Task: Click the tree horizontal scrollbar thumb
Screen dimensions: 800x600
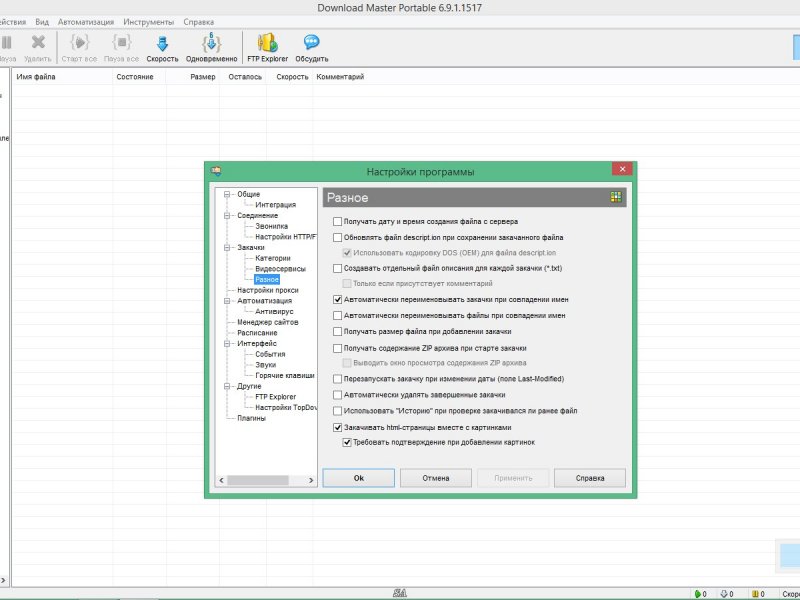Action: click(258, 480)
